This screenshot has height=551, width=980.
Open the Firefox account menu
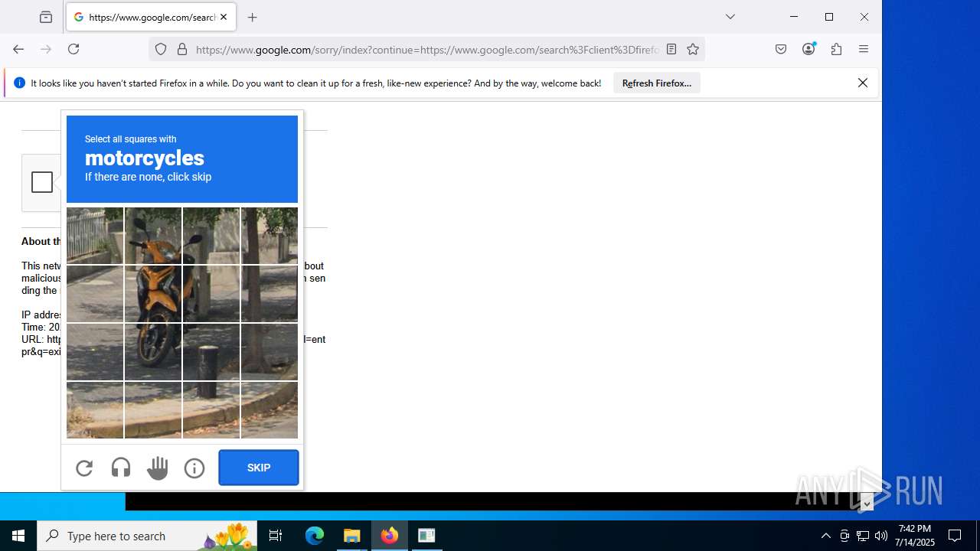click(x=808, y=49)
